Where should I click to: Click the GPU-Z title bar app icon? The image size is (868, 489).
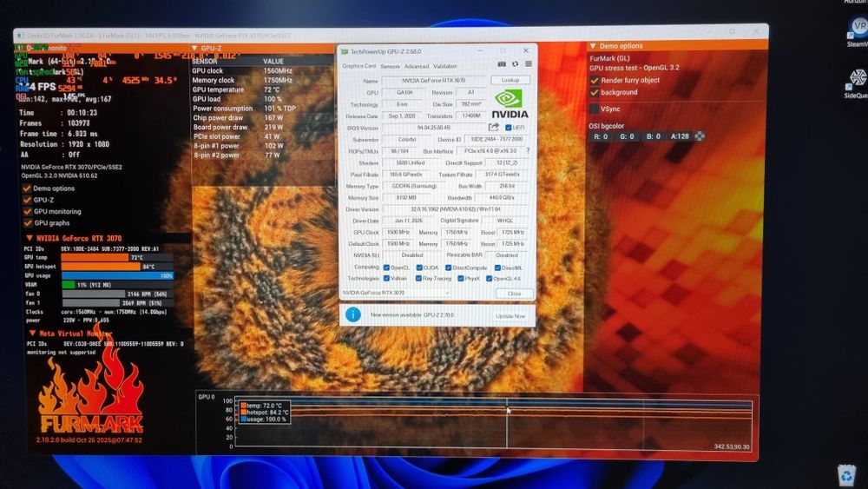[345, 51]
